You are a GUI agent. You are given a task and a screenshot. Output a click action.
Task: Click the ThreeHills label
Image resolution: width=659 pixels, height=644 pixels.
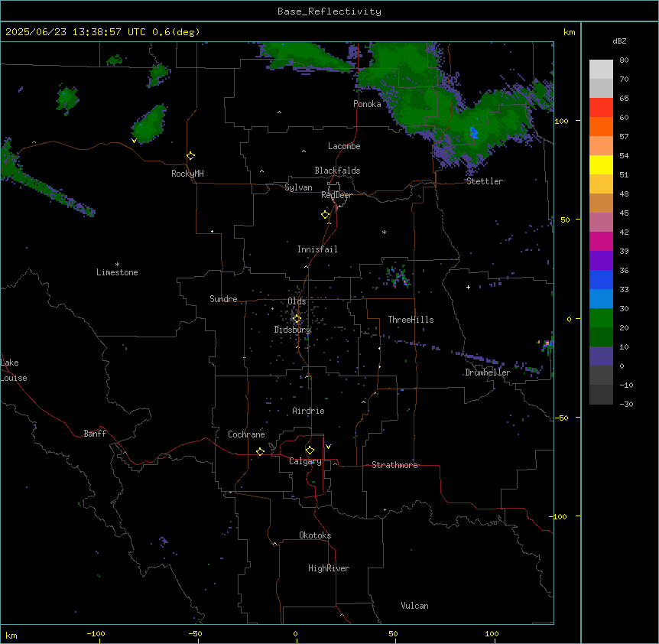411,320
